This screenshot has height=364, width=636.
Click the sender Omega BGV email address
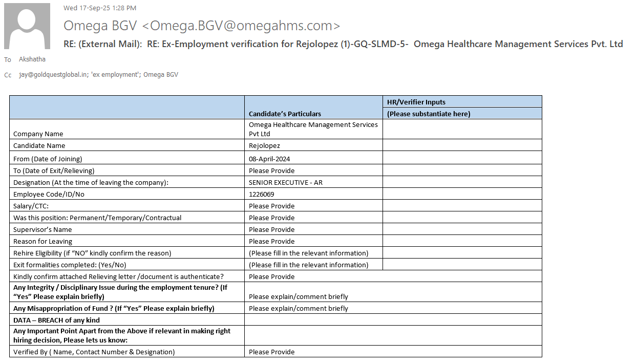tap(202, 26)
